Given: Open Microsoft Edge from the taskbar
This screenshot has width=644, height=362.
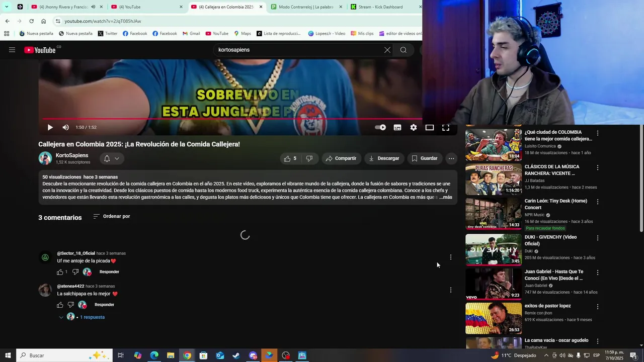Looking at the screenshot, I should coord(154,355).
